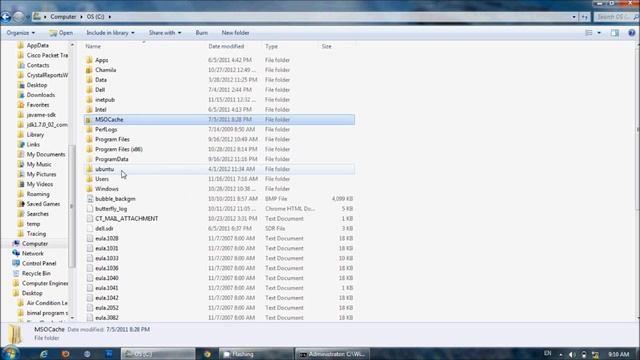Click the navigation pane scroll-up arrow
Viewport: 640px width, 360px height.
click(x=72, y=44)
